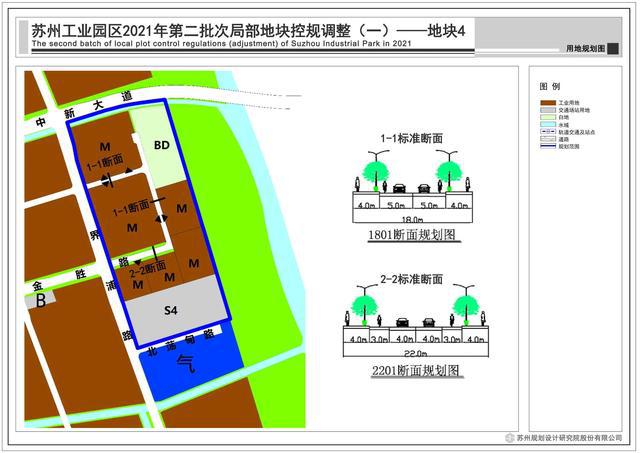Screen dimensions: 640x453
Task: Click the 2-2 section cut marker on map
Action: [x=155, y=253]
